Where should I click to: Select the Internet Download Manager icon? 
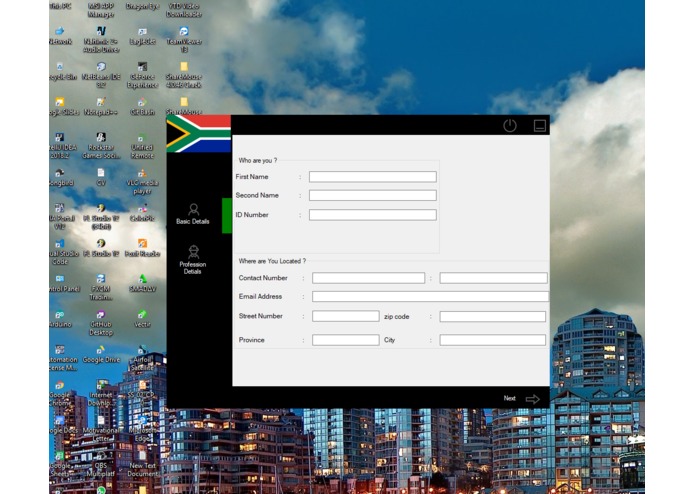click(101, 393)
